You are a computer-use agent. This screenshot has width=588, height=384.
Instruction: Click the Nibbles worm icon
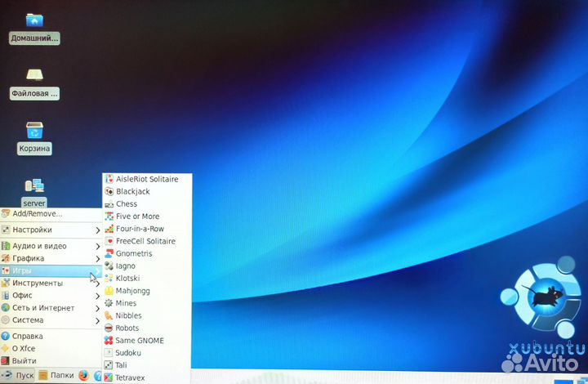[109, 315]
